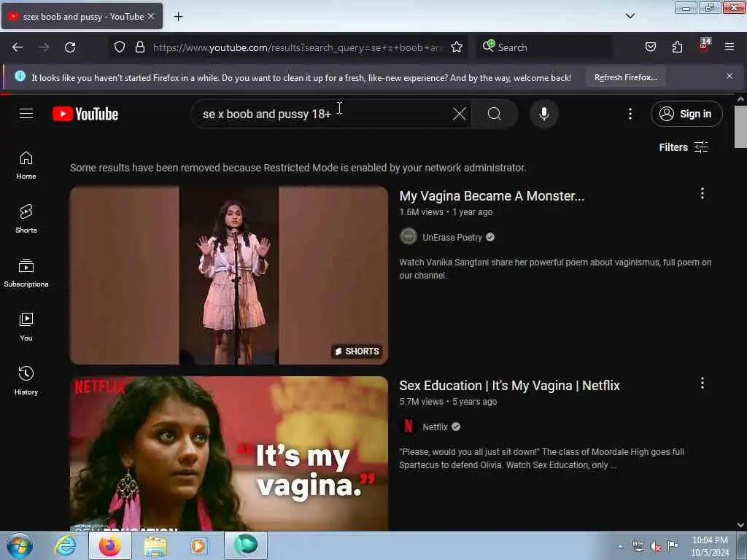The image size is (747, 560).
Task: Expand the list all tabs chevron
Action: point(630,16)
